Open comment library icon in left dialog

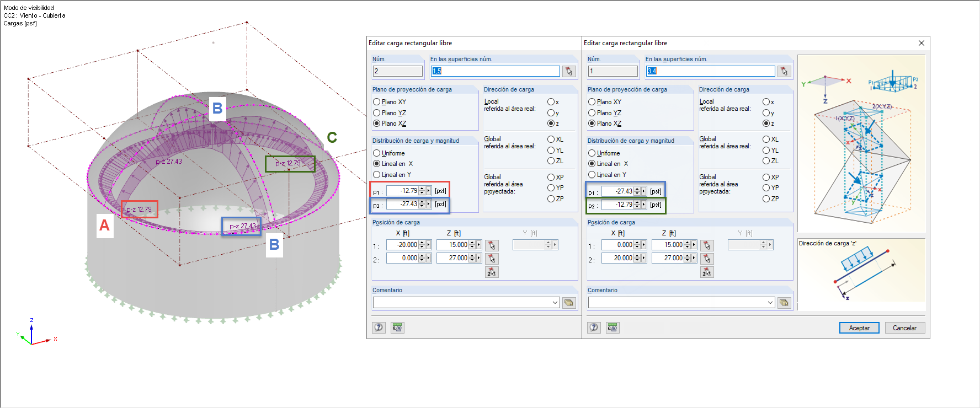click(569, 303)
